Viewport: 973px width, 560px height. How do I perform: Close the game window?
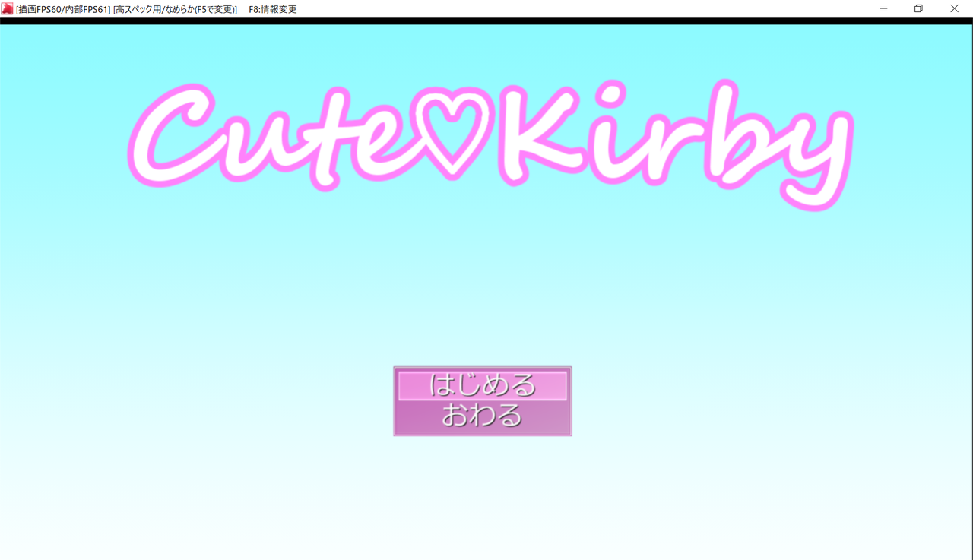[x=954, y=9]
